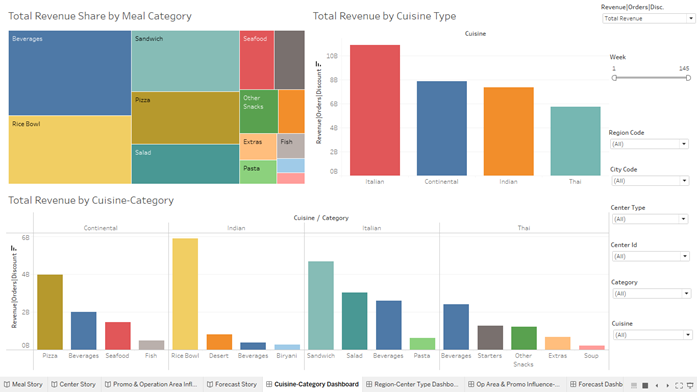Select the Sandwich treemap block
The width and height of the screenshot is (697, 392).
185,61
